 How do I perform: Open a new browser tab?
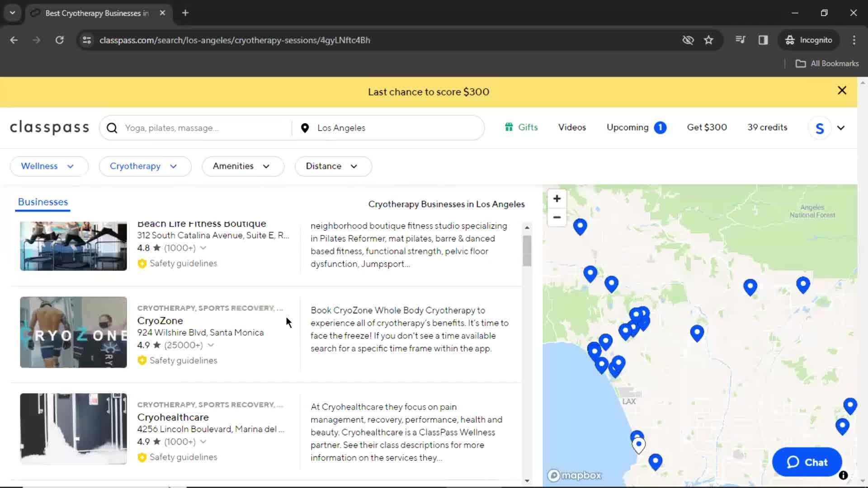pos(185,13)
